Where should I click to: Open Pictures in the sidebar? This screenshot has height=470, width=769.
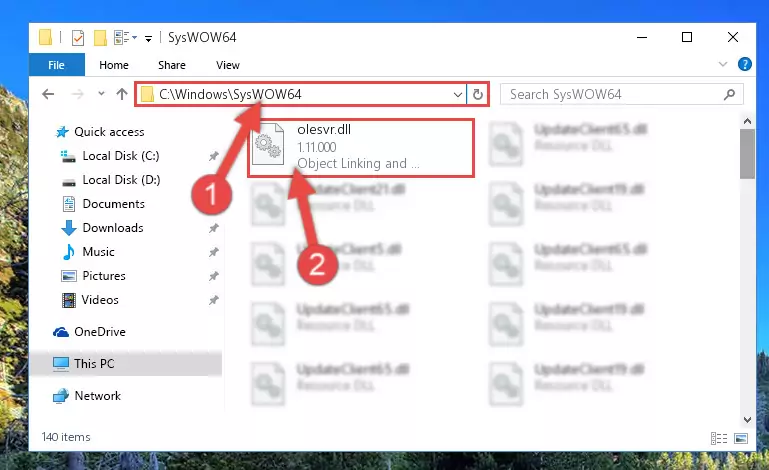click(x=103, y=276)
